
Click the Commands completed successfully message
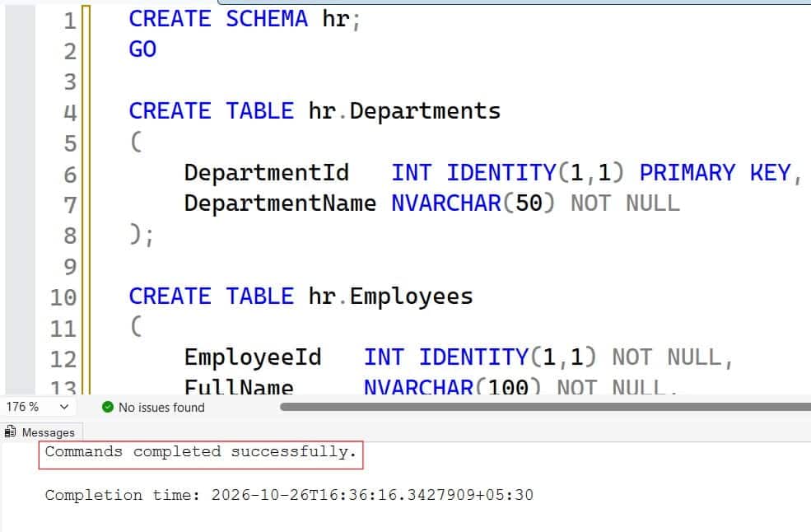pyautogui.click(x=201, y=452)
